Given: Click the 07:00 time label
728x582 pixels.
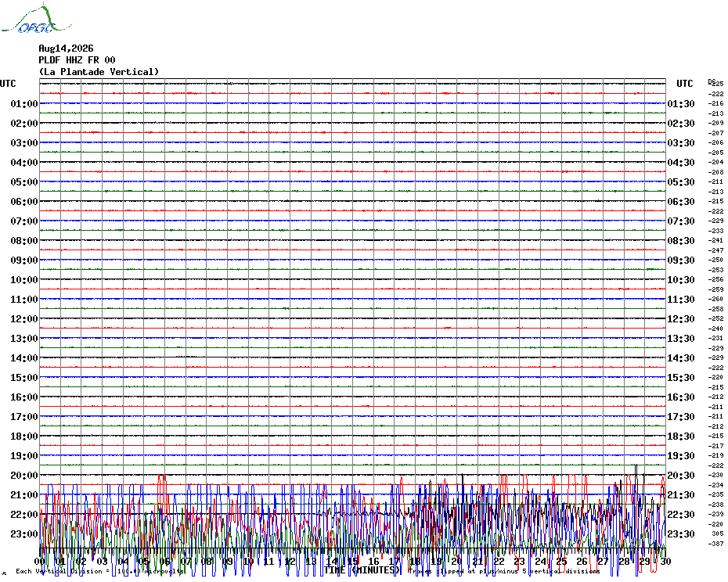Looking at the screenshot, I should (24, 221).
